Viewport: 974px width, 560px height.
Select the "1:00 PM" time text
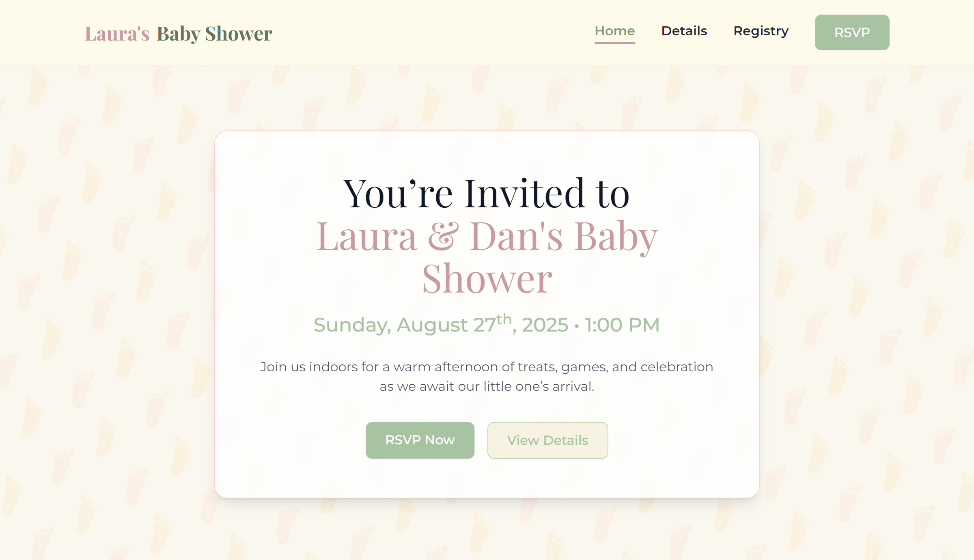click(622, 325)
